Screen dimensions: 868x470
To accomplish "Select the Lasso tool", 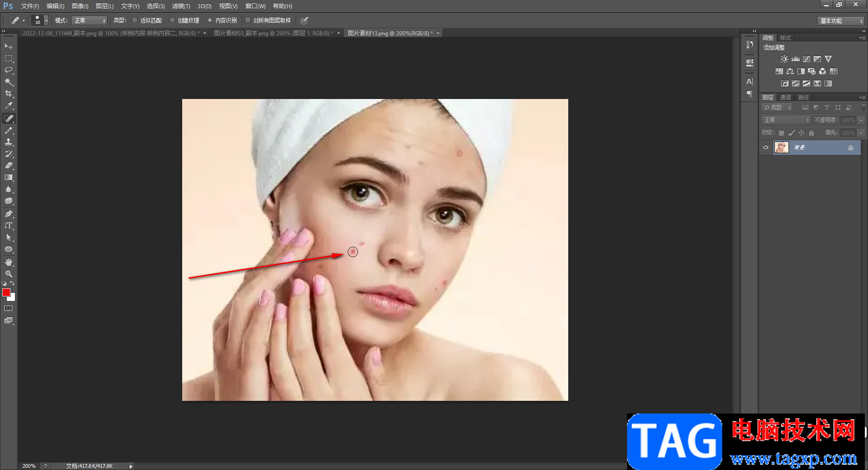I will 9,70.
